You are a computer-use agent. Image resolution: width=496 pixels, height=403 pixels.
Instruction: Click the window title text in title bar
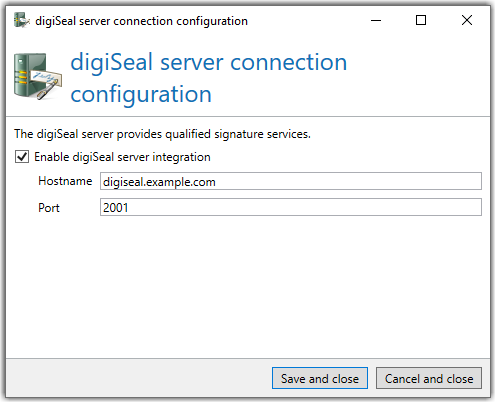pyautogui.click(x=141, y=21)
